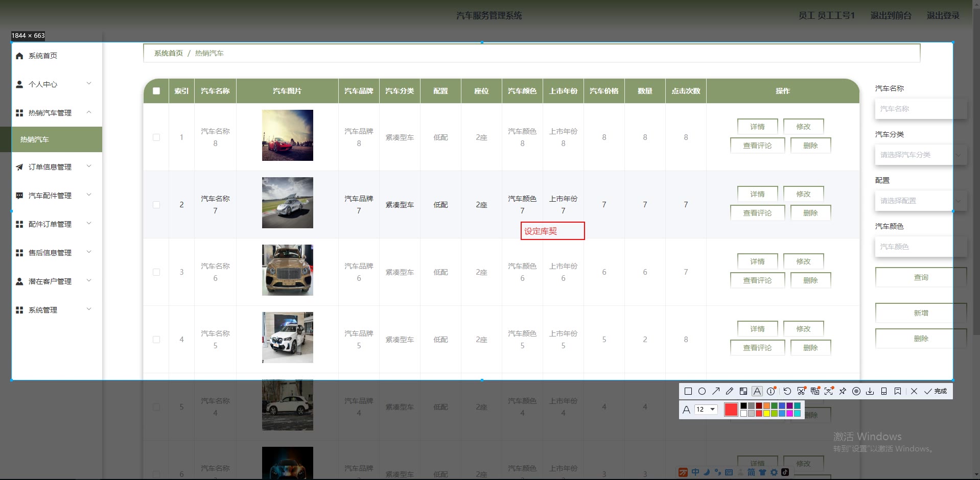
Task: Choose the pencil freehand tool
Action: 729,391
